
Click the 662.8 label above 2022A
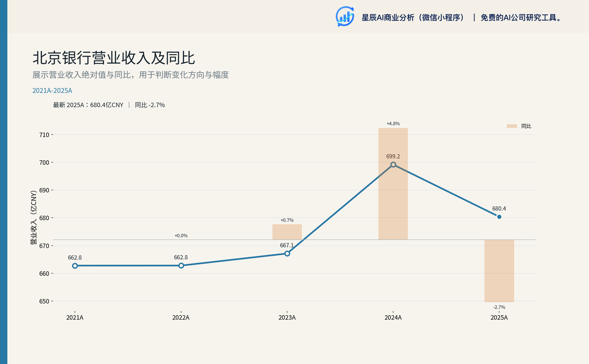181,257
